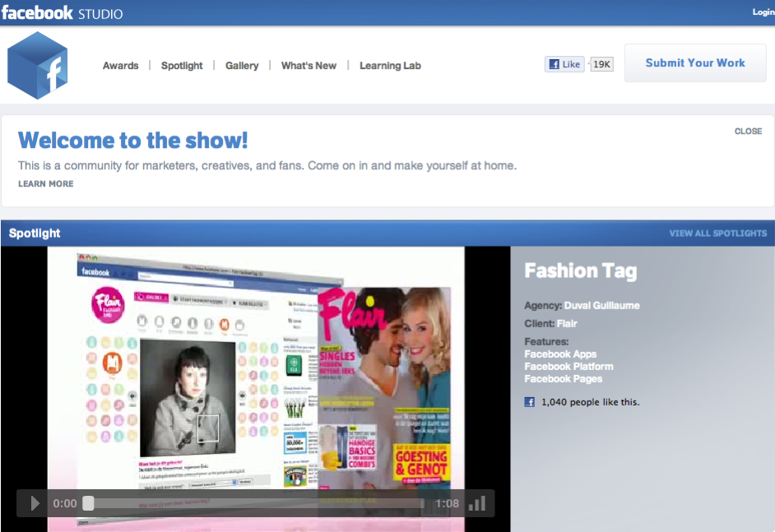Open the What's New page
Viewport: 775px width, 532px height.
309,66
